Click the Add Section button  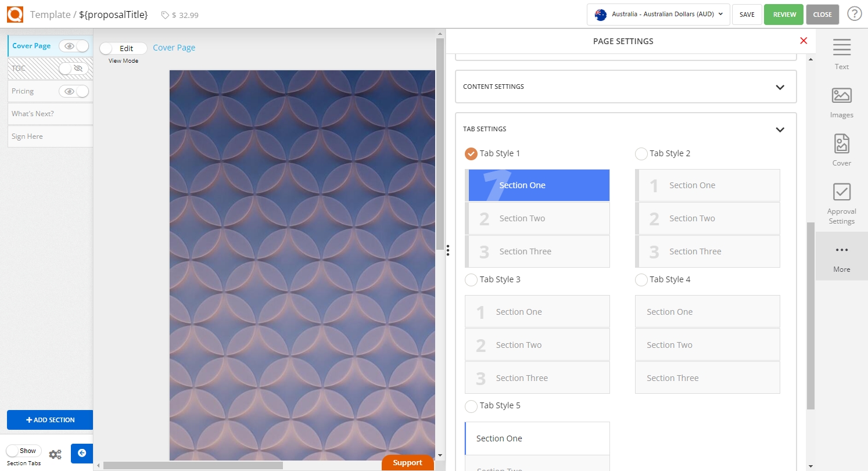coord(50,420)
